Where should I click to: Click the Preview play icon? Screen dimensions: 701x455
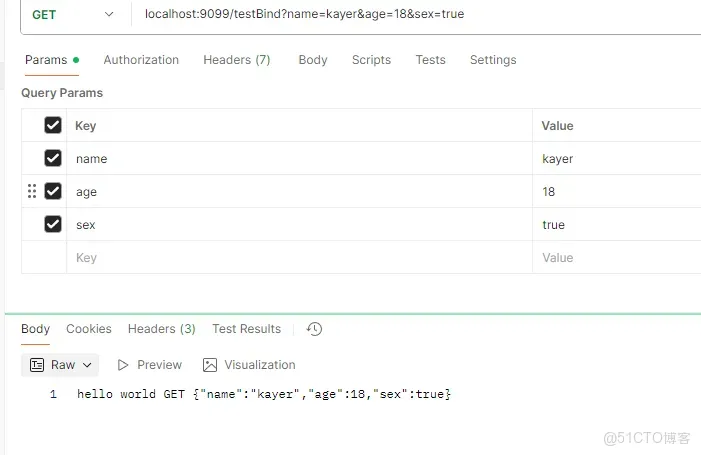pos(124,365)
